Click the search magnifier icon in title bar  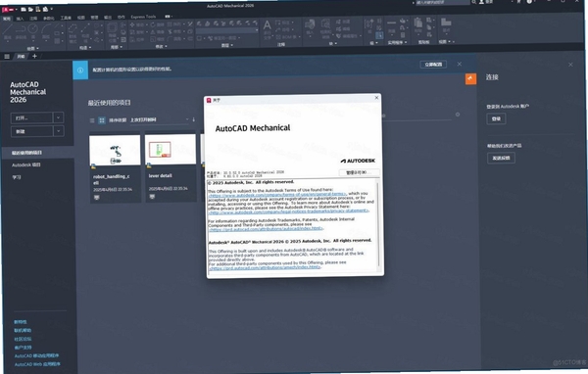473,2
